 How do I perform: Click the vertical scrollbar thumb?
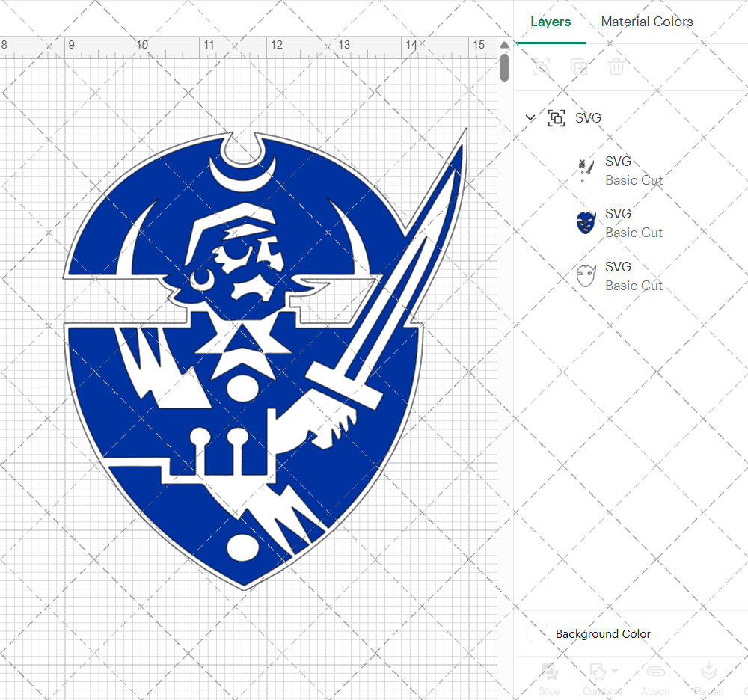pos(504,68)
